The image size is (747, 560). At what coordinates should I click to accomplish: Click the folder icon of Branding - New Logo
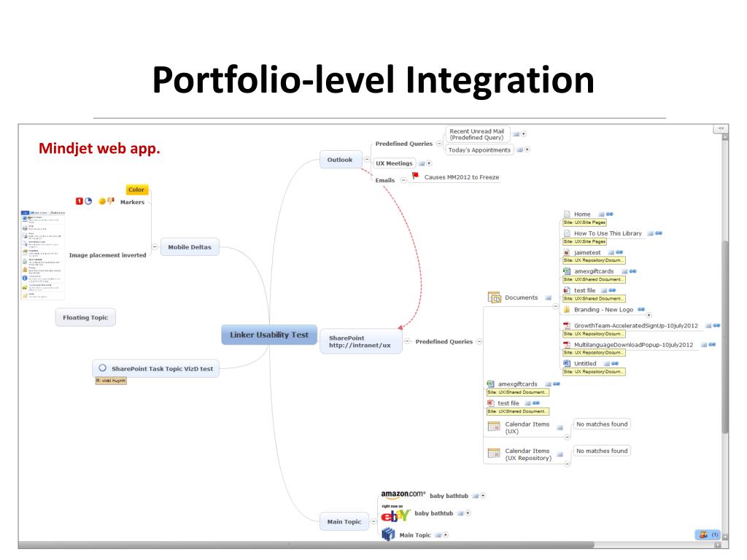pyautogui.click(x=567, y=309)
